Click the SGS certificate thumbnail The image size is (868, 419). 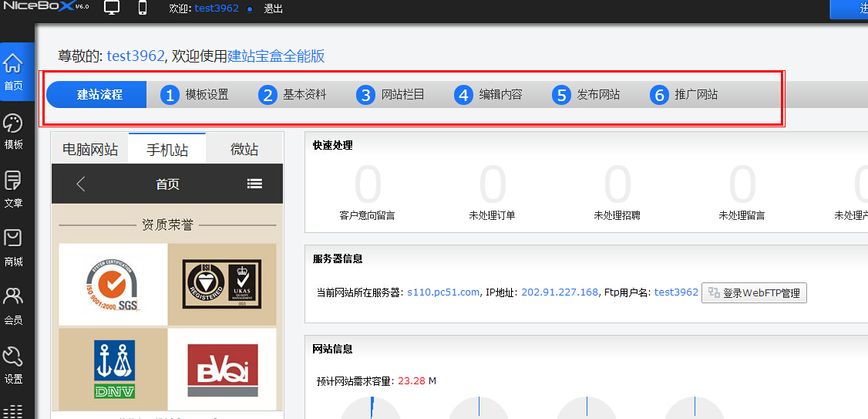coord(113,284)
